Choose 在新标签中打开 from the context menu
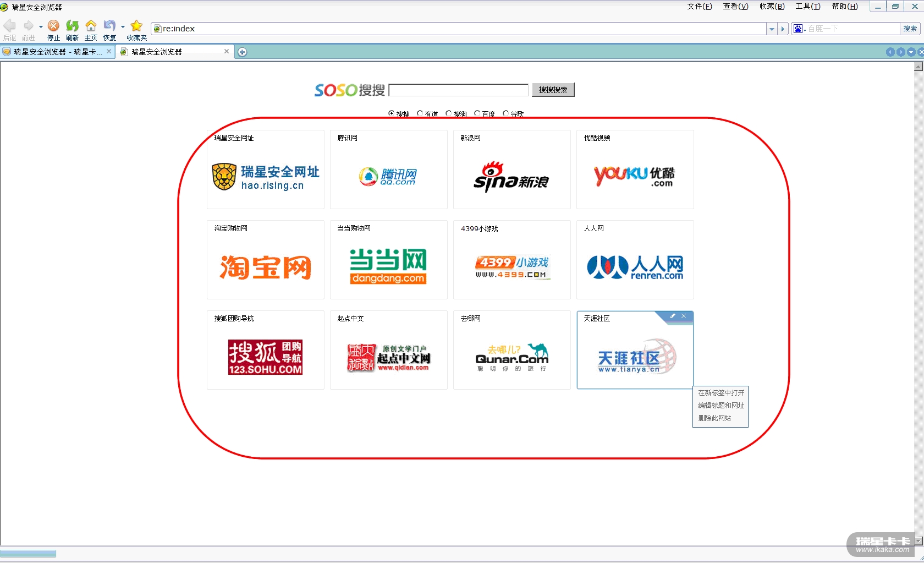924x563 pixels. point(721,393)
